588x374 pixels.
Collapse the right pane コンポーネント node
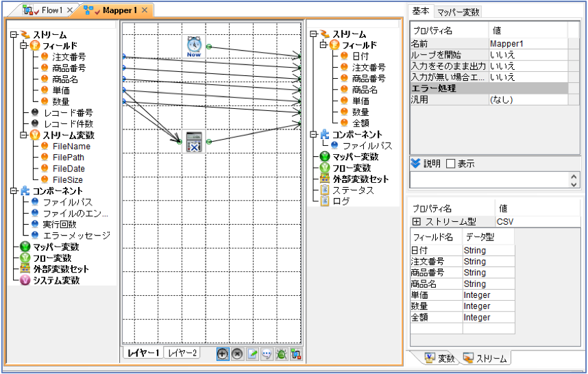[x=314, y=134]
